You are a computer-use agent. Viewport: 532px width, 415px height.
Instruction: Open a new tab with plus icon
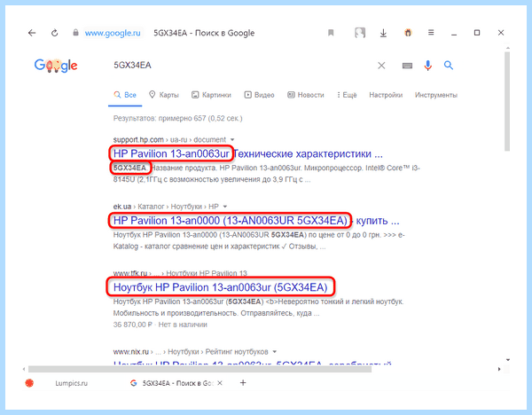[243, 383]
